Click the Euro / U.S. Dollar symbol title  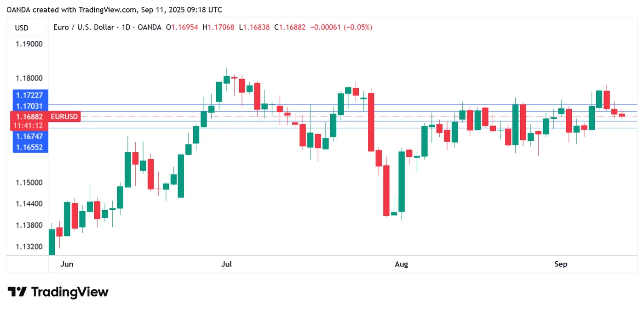83,27
